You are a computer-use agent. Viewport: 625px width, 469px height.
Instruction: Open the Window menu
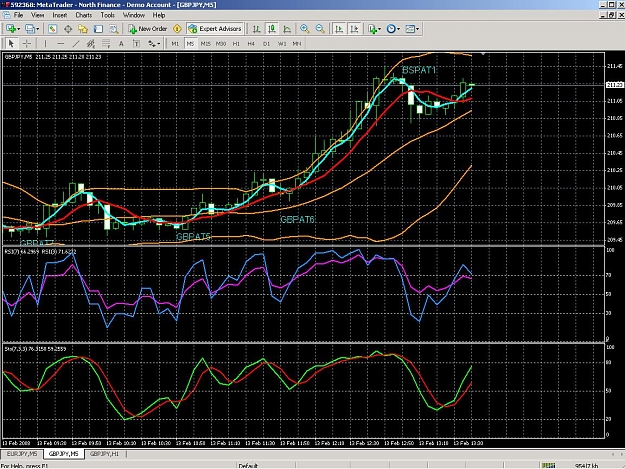[x=134, y=15]
